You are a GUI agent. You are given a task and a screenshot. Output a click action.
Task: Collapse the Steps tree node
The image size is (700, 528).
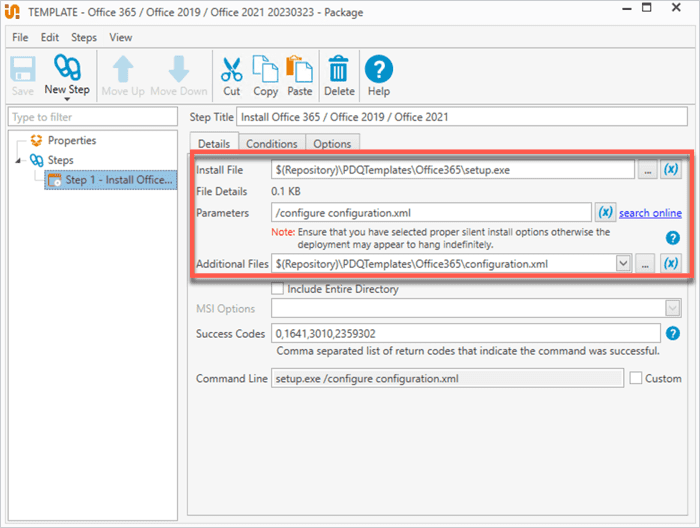tap(18, 160)
